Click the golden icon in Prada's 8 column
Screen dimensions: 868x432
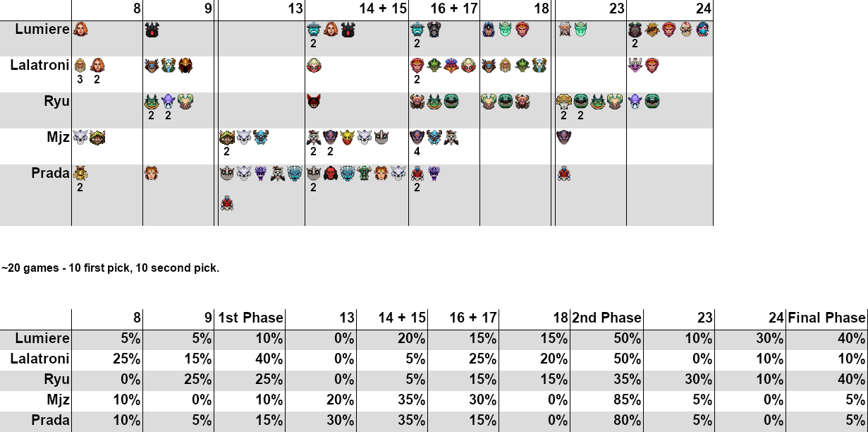point(80,173)
